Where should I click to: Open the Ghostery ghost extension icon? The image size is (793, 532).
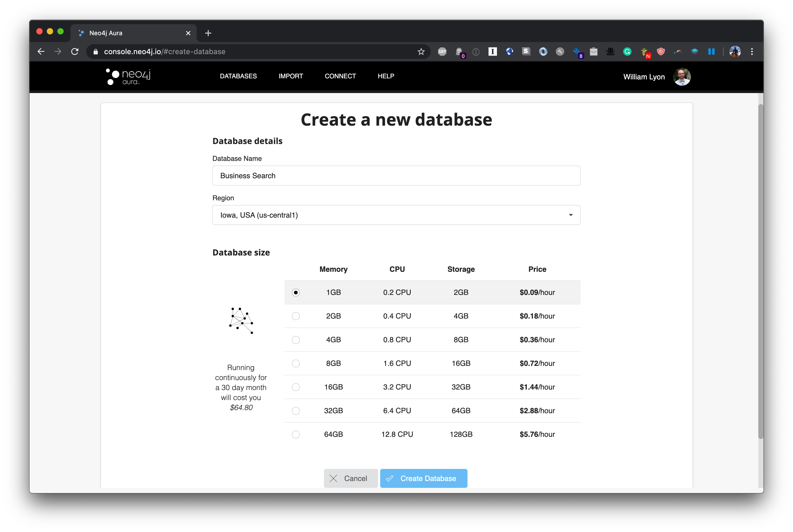pyautogui.click(x=460, y=52)
